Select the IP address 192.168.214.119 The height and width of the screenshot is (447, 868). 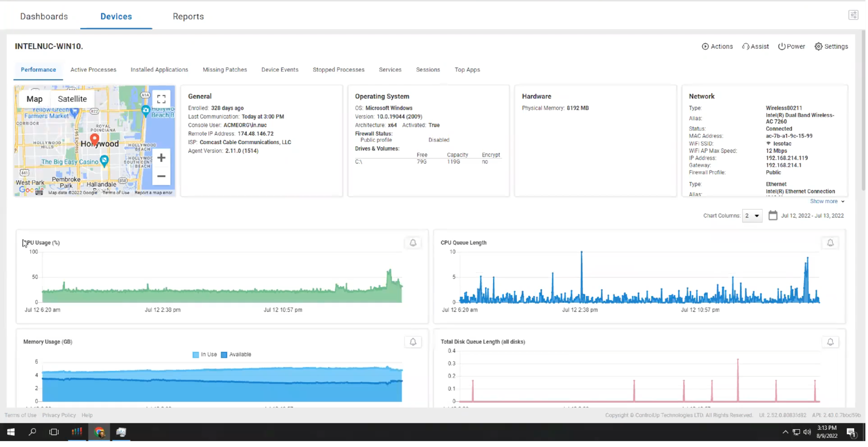pyautogui.click(x=787, y=158)
